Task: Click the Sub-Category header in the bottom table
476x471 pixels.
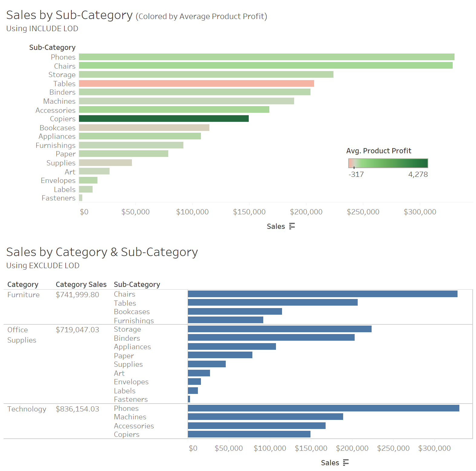Action: pos(137,284)
